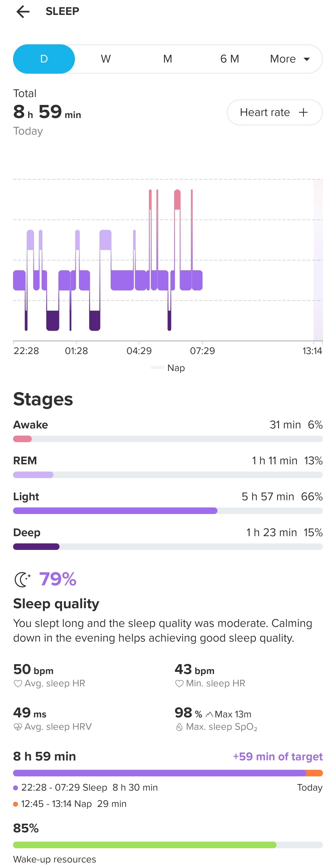Image resolution: width=336 pixels, height=868 pixels.
Task: Tap the orange Nap dot in legend
Action: point(15,804)
